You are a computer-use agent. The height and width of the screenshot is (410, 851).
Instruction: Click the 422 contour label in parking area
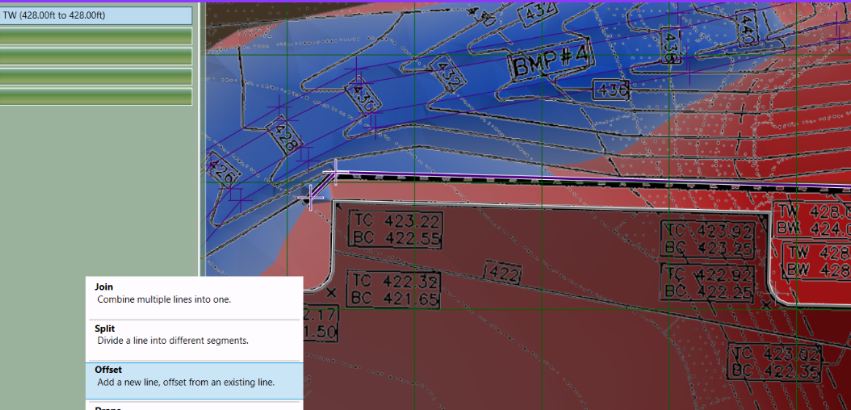tap(503, 274)
